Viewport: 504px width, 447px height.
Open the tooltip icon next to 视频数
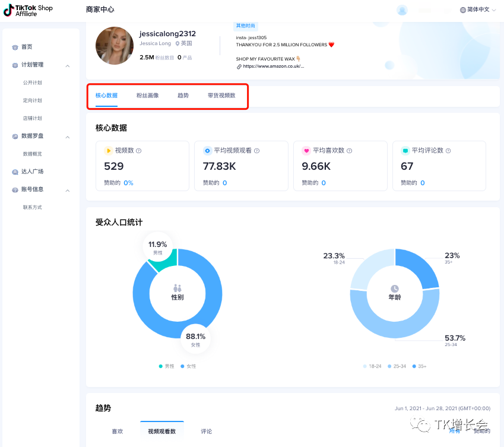pos(140,150)
